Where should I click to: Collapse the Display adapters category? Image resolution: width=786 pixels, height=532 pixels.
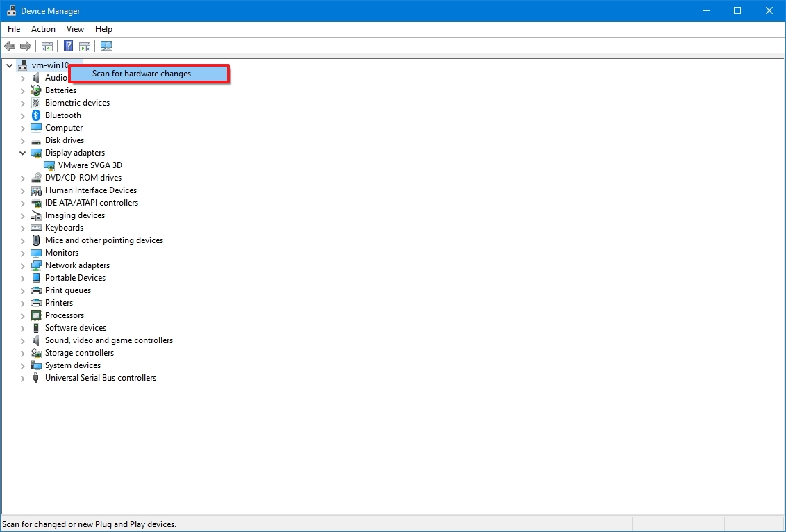point(22,153)
